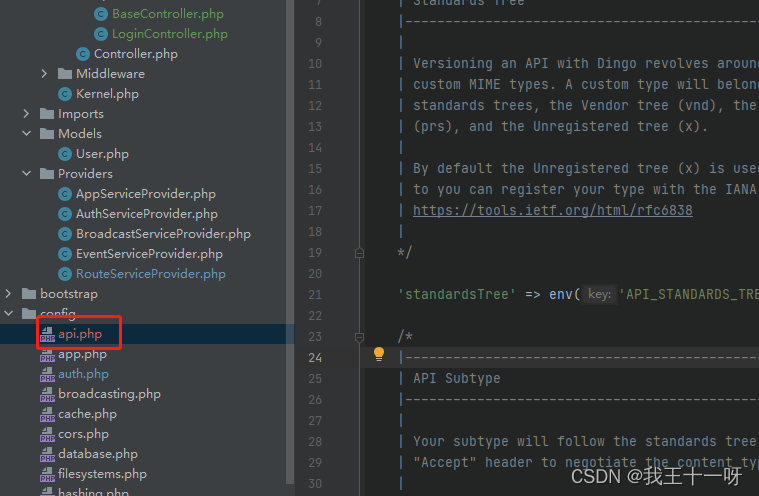Click PHP icon beside filesystems.php
The width and height of the screenshot is (759, 496).
(x=47, y=474)
